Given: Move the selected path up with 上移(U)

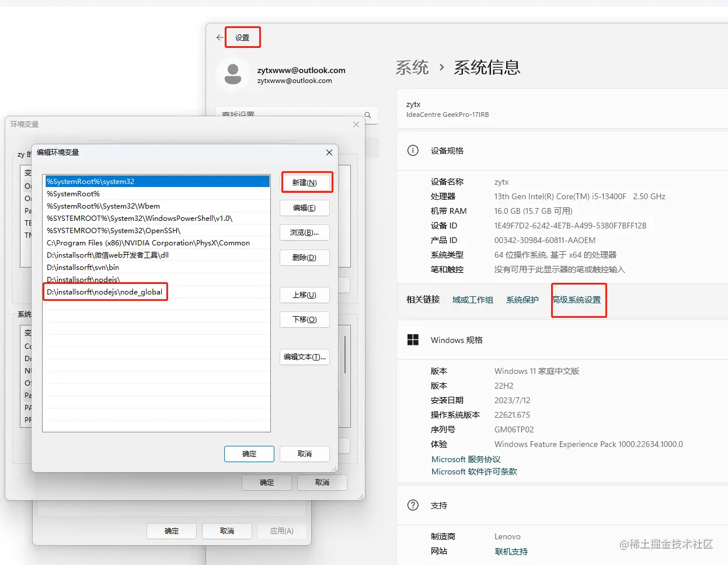Looking at the screenshot, I should 304,294.
